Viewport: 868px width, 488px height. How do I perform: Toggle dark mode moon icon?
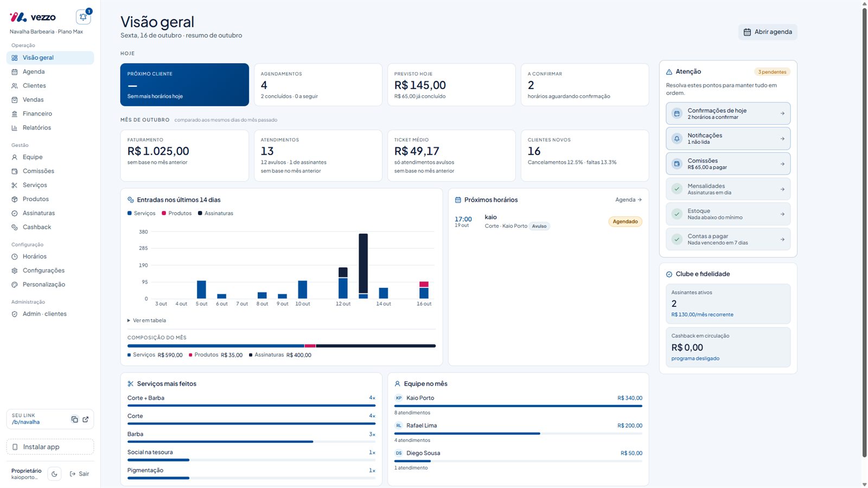coord(54,474)
